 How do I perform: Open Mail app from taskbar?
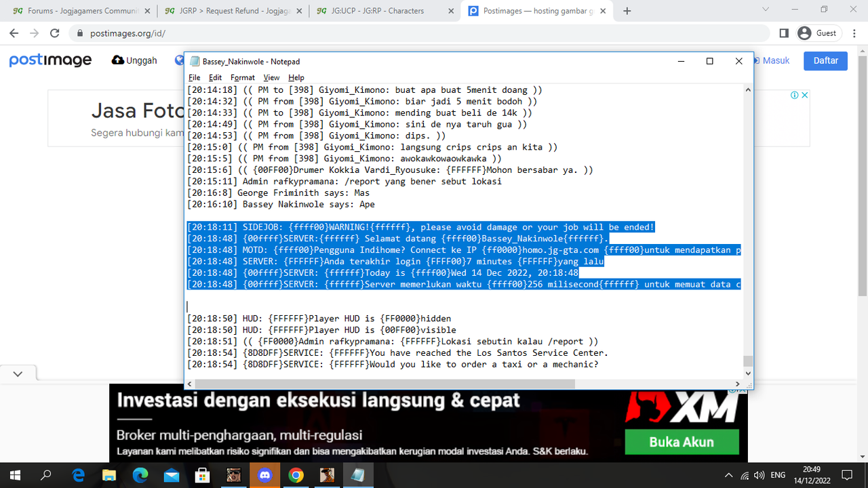tap(172, 474)
